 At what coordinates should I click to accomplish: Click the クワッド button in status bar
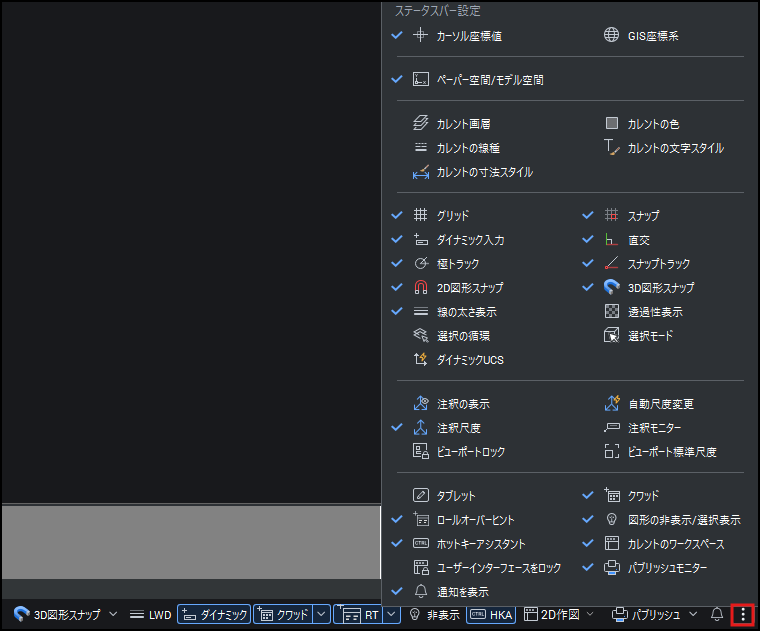coord(283,615)
